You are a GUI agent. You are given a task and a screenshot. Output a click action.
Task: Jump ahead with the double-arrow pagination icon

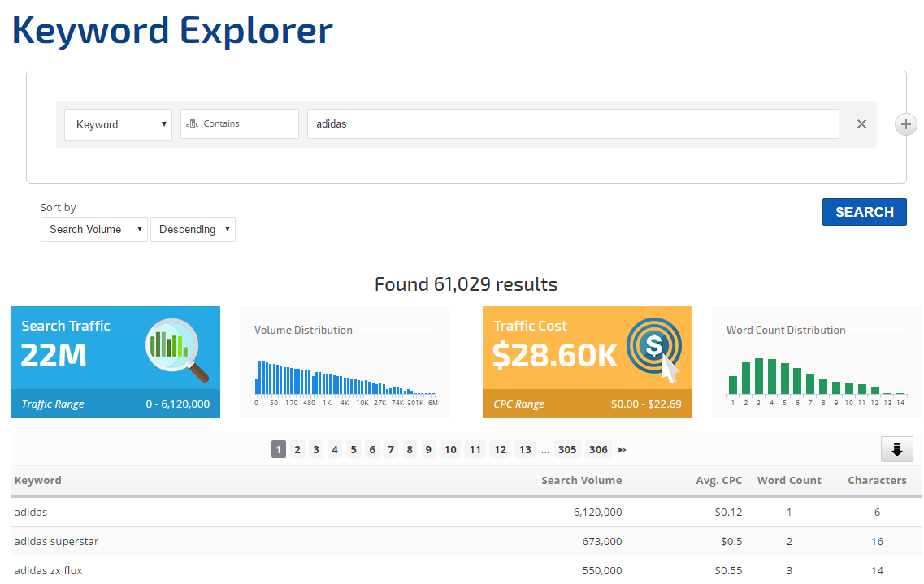click(x=623, y=450)
